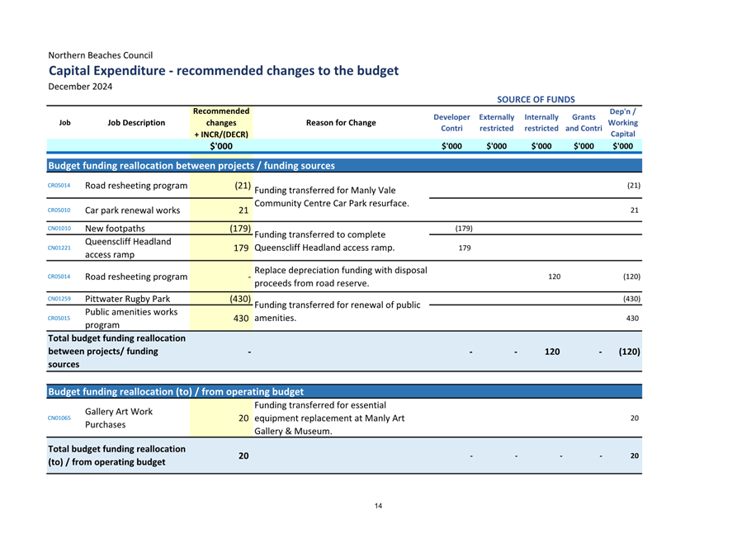Select the 'Job Description' column header
This screenshot has height=534, width=756.
click(x=136, y=123)
